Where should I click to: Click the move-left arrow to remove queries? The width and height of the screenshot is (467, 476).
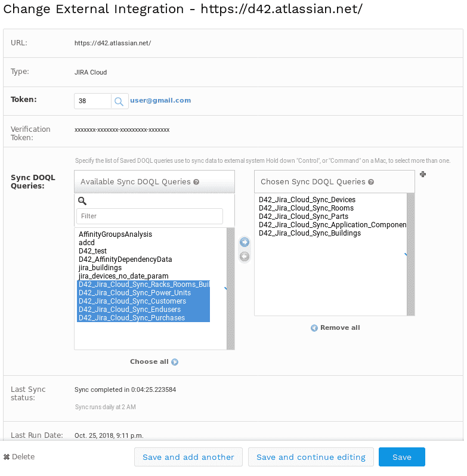245,257
